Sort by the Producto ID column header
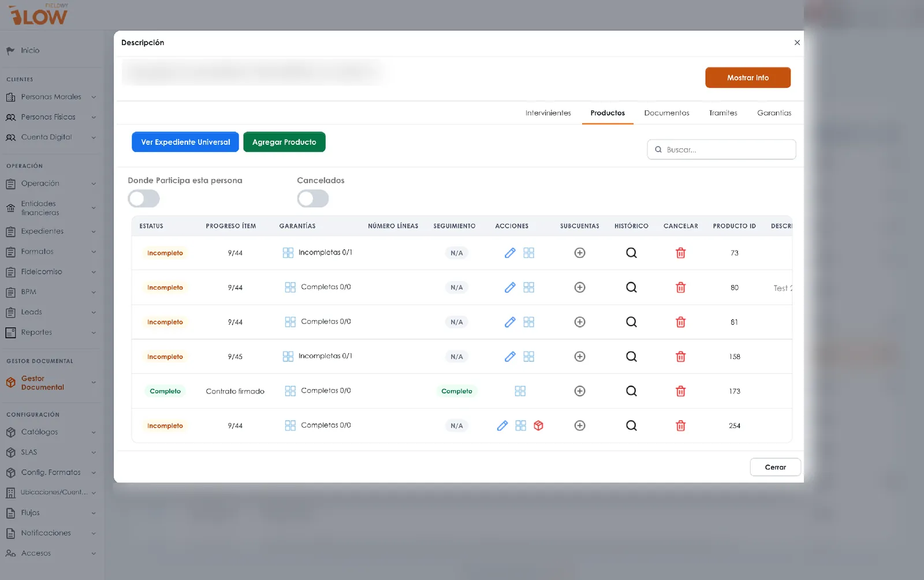The width and height of the screenshot is (924, 580). coord(734,226)
